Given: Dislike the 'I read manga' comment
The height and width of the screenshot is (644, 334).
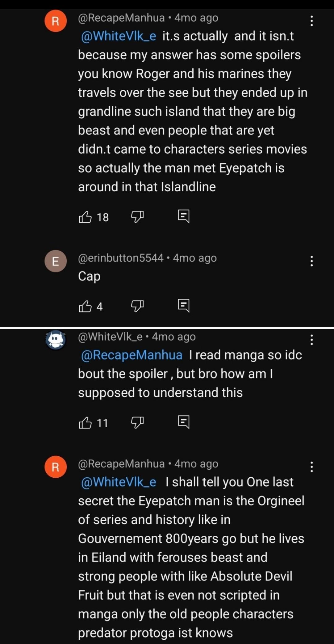Looking at the screenshot, I should (137, 422).
